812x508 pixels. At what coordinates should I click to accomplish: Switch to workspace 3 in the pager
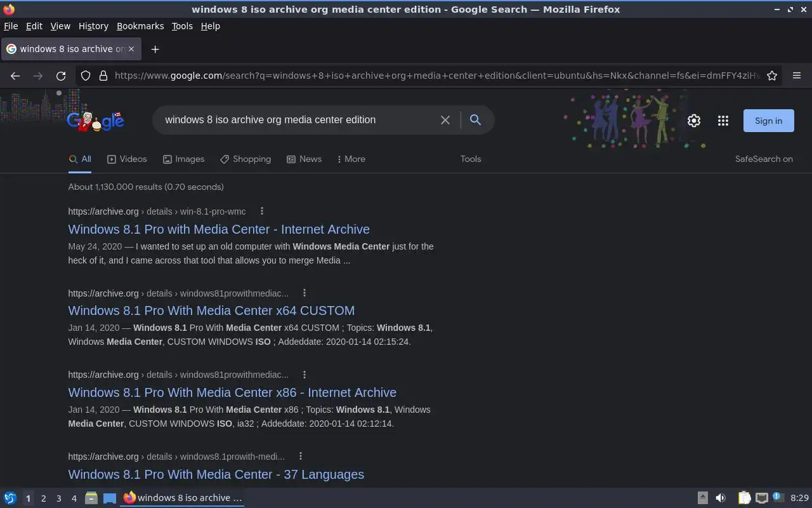click(59, 498)
